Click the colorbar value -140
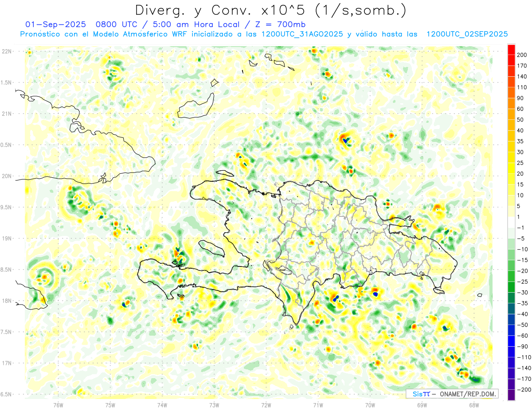532x411 pixels. [524, 368]
